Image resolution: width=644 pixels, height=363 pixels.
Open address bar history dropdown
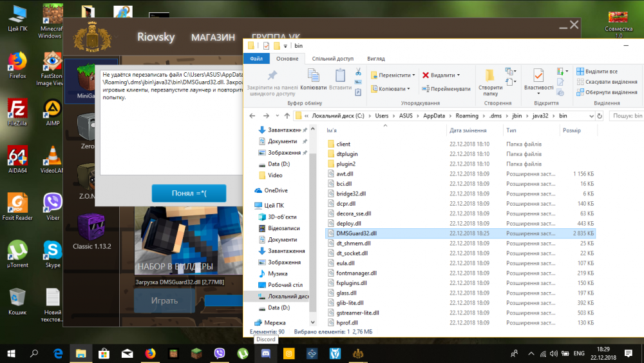pos(591,116)
